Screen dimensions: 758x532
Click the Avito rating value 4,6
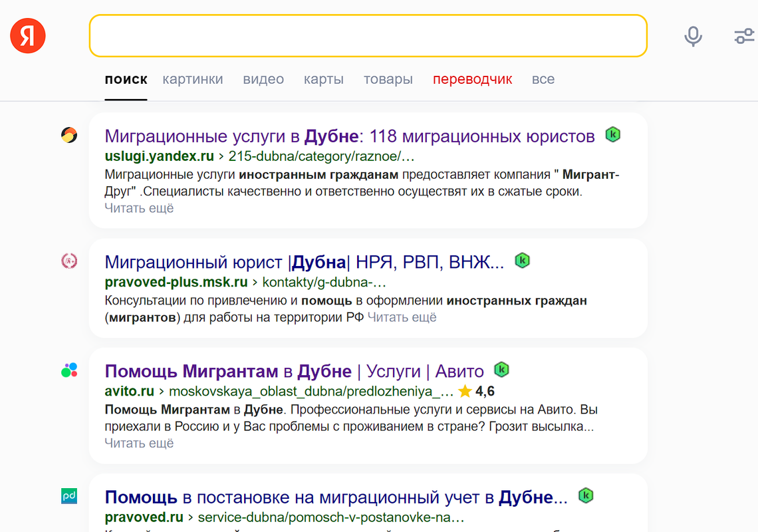click(485, 391)
